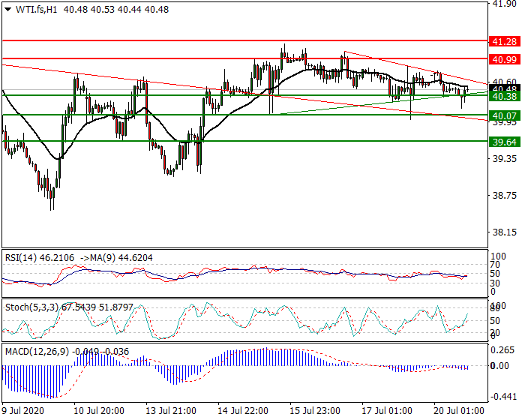This screenshot has width=525, height=420.
Task: Click the 38.15 price scale value
Action: coord(505,232)
